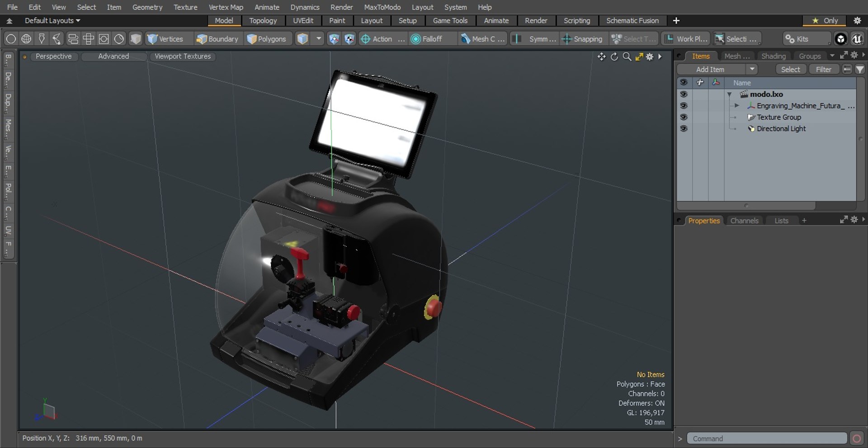Click the Items list options icon
This screenshot has width=868, height=448.
(847, 69)
